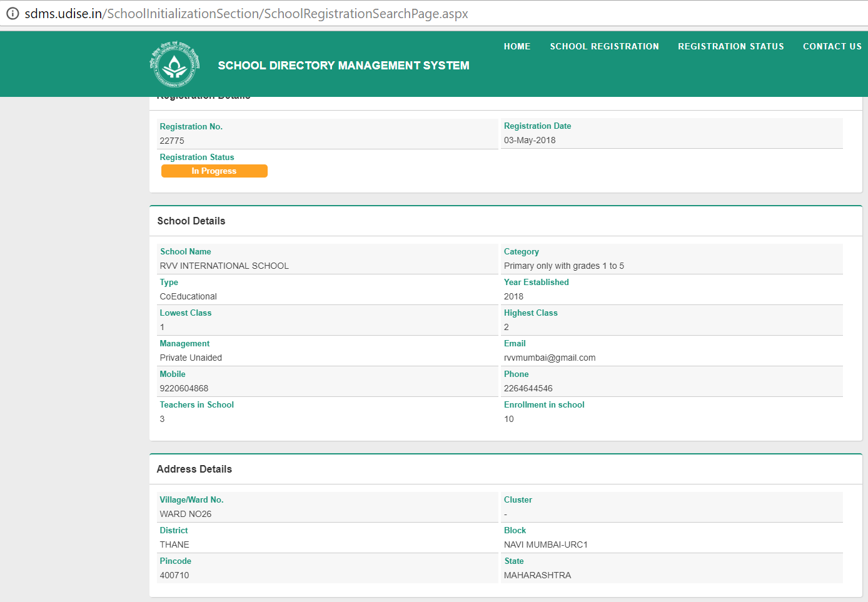Viewport: 868px width, 602px height.
Task: Click the registration date 03-May-2018
Action: click(530, 140)
